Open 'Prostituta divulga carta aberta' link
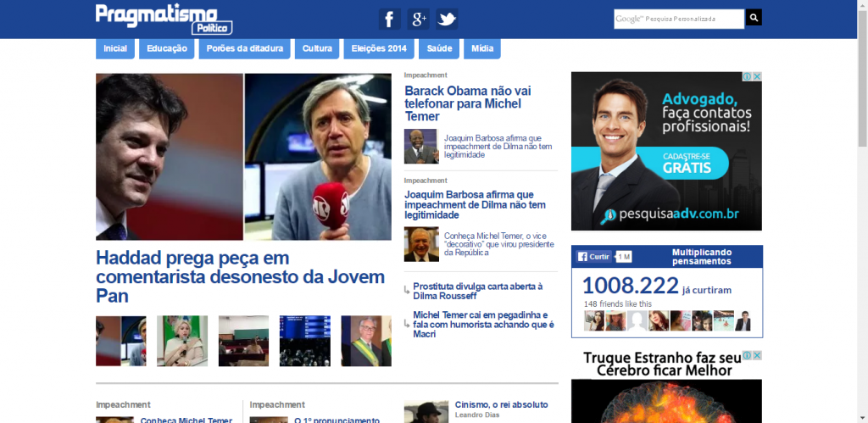 click(478, 292)
